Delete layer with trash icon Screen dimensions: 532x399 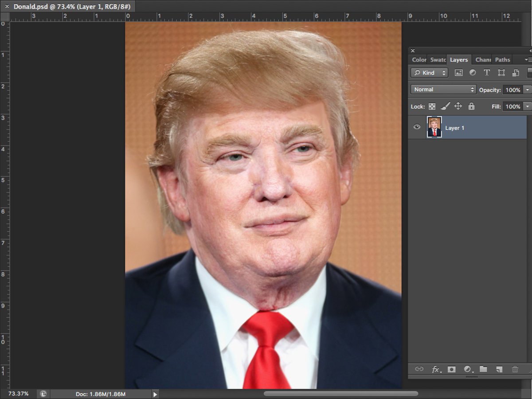tap(515, 369)
